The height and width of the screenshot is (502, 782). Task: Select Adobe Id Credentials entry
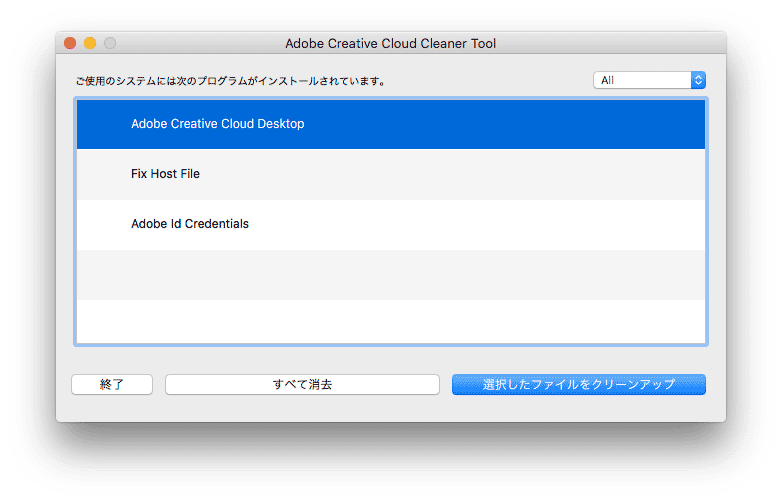click(391, 224)
